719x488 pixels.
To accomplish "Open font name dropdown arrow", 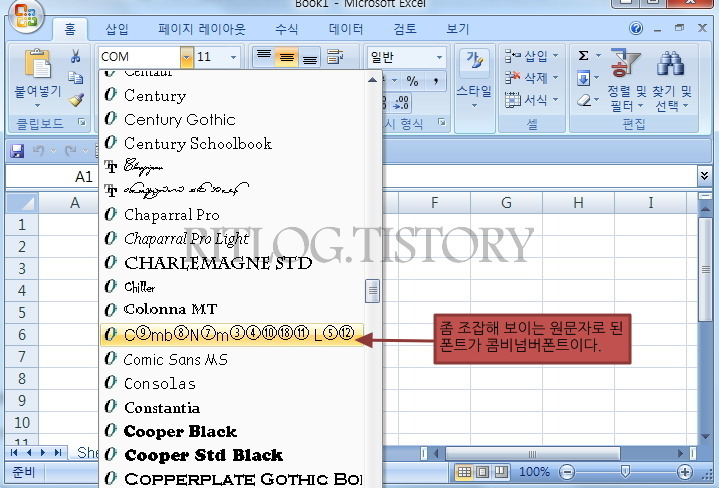I will (186, 57).
